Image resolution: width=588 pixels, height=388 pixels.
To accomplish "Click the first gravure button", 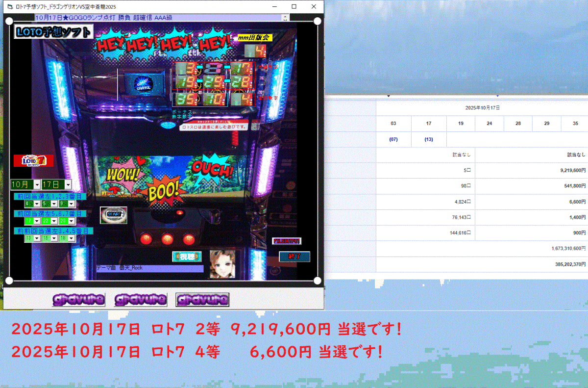I will click(x=78, y=299).
